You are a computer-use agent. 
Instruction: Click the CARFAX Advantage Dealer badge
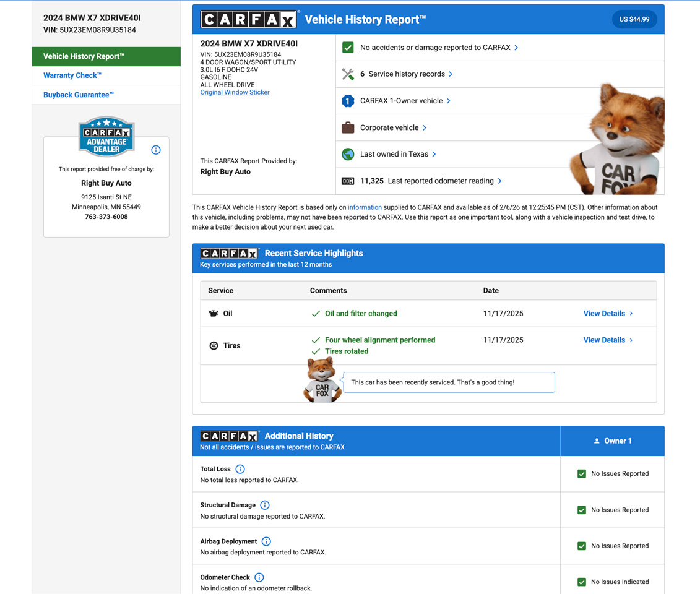[106, 136]
